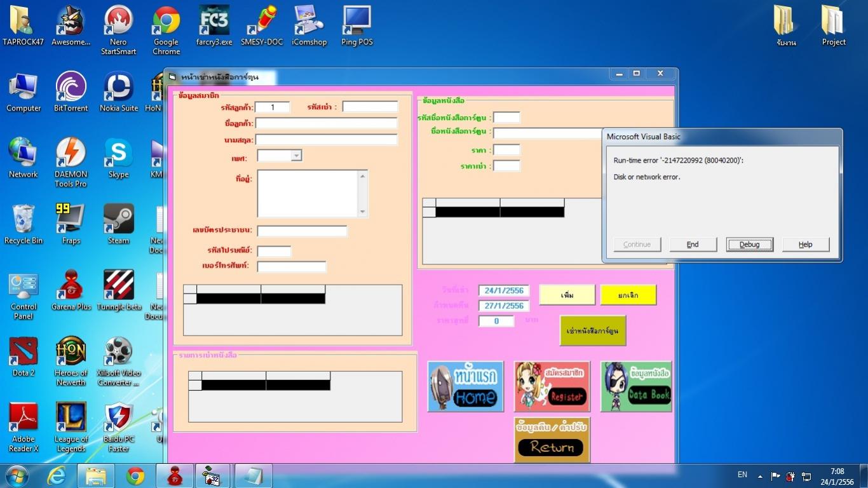The image size is (868, 488).
Task: Open the Project folder on desktop
Action: 833,26
